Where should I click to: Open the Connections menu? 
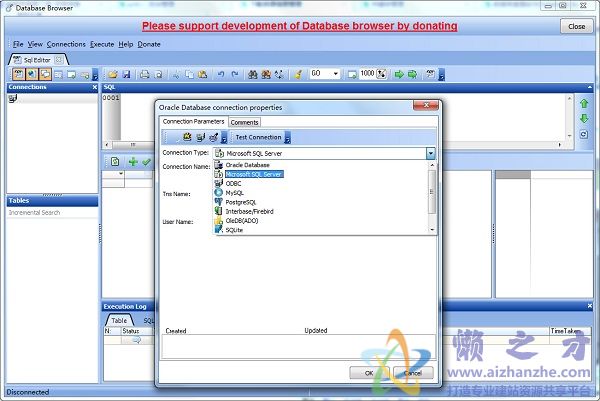66,44
